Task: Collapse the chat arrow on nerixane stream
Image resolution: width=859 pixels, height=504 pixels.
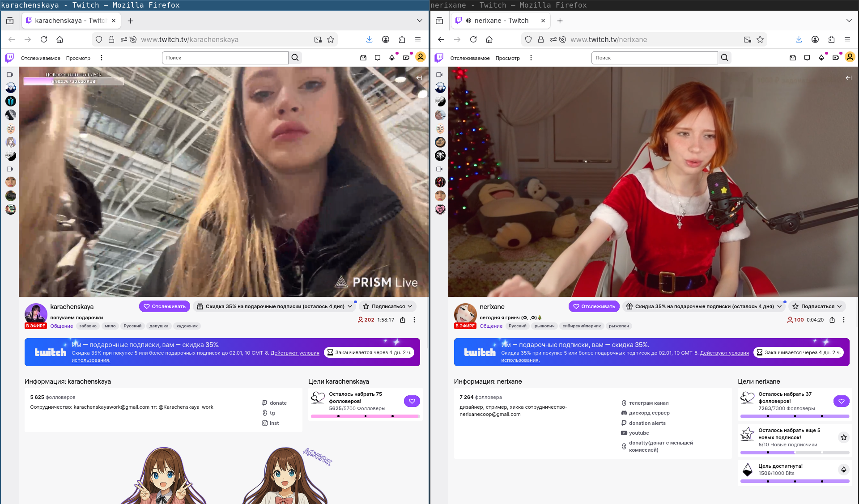Action: 848,78
